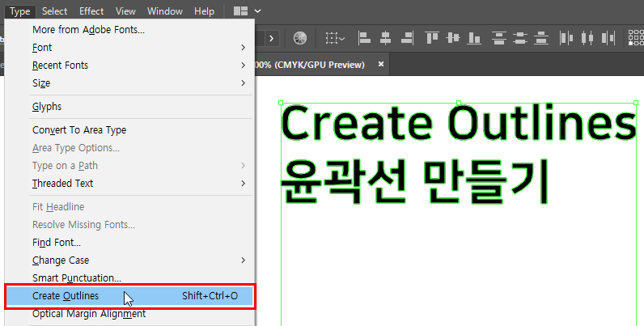
Task: Open the Effect menu
Action: tap(91, 11)
